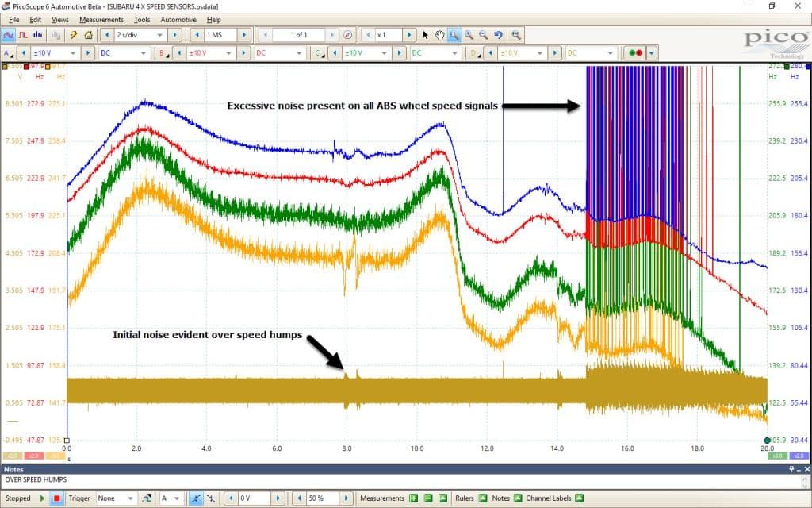
Task: Open the signal generator dropdown arrow
Action: pos(652,53)
